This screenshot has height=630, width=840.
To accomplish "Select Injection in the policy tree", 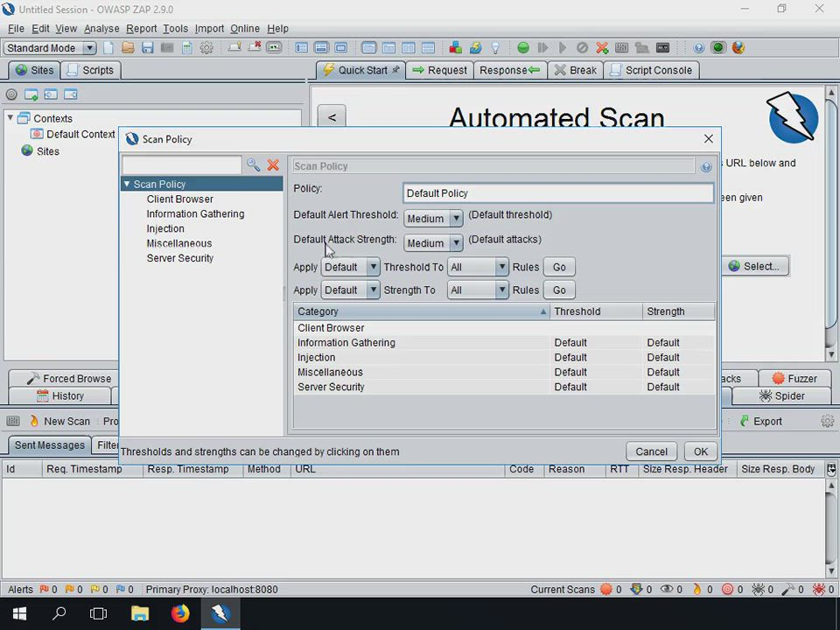I will [165, 228].
